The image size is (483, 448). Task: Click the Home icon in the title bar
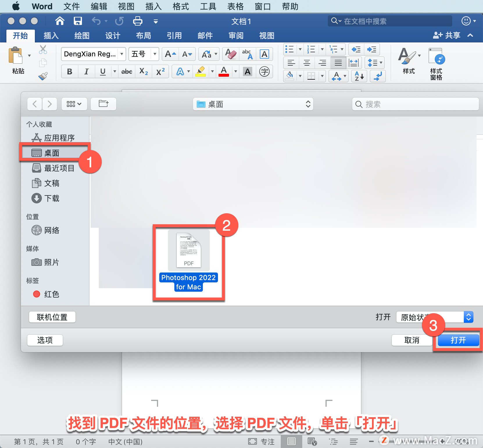coord(60,21)
